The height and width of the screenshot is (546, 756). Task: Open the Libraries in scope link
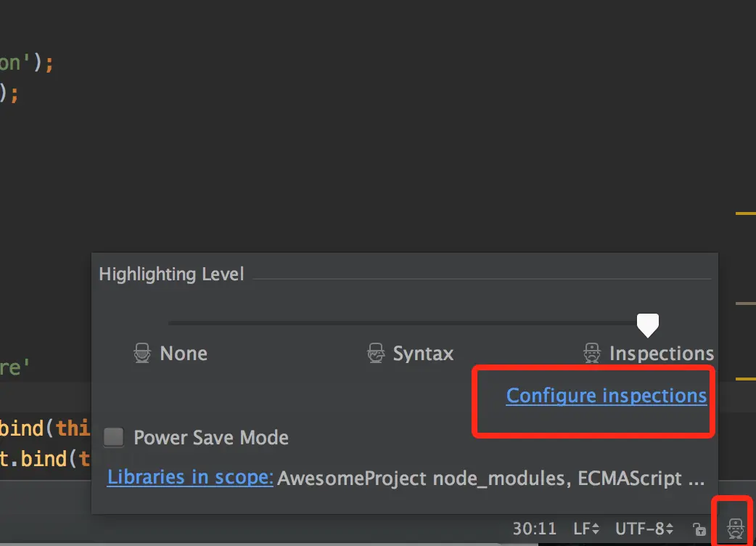[190, 477]
